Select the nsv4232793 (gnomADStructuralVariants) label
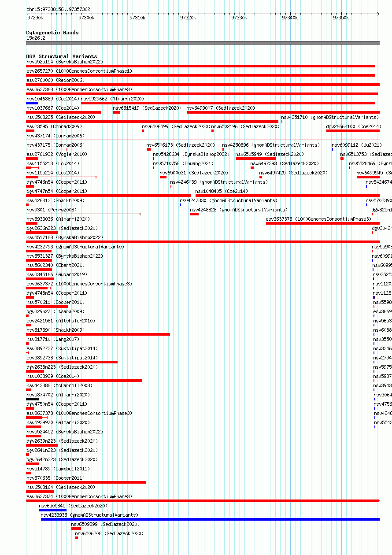The width and height of the screenshot is (392, 555). [75, 247]
